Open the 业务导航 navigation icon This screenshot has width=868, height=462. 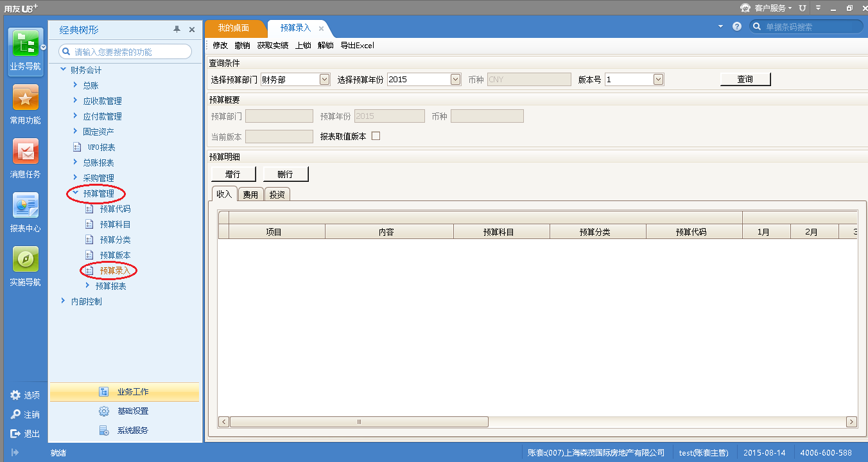tap(25, 43)
